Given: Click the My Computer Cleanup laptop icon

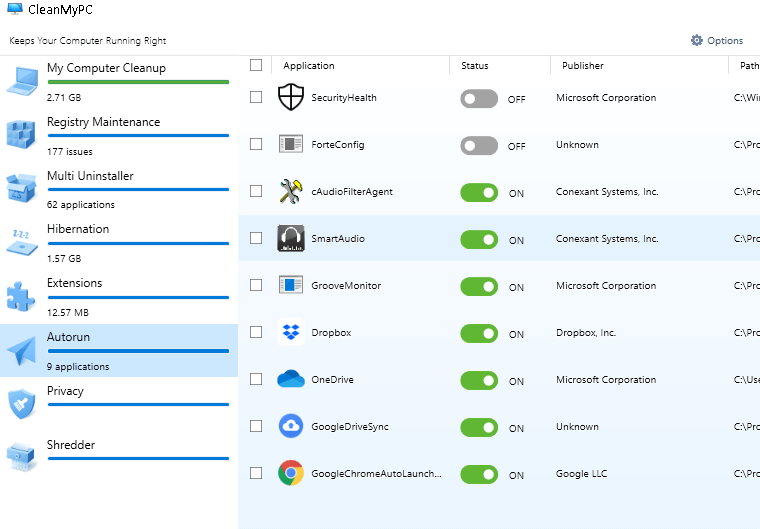Looking at the screenshot, I should pyautogui.click(x=22, y=82).
